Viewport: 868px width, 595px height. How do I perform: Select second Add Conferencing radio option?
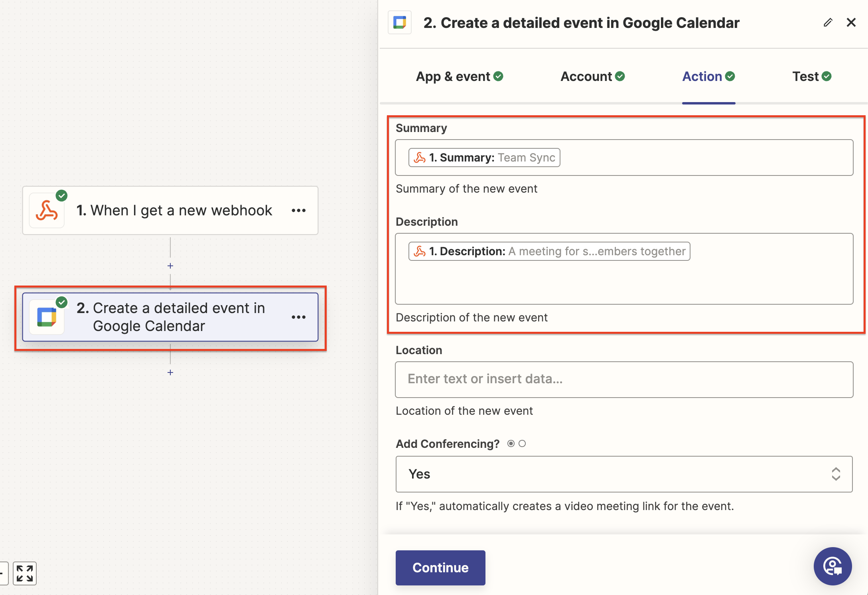click(x=522, y=443)
